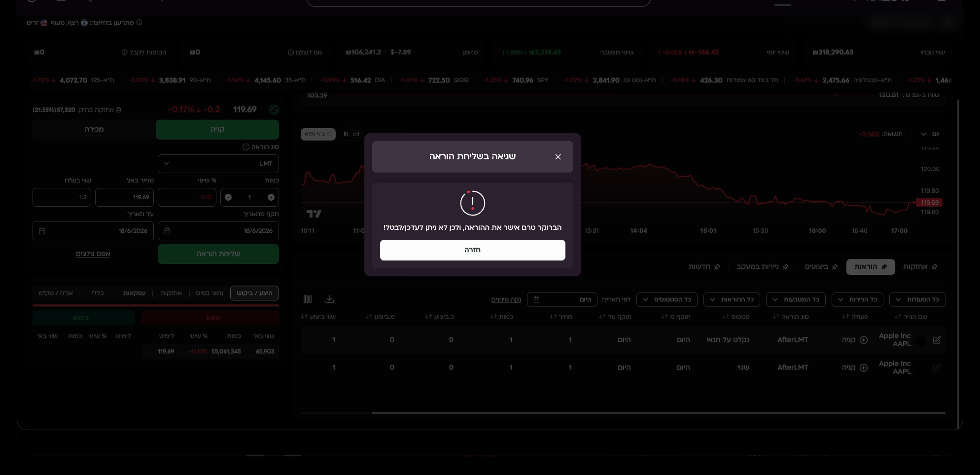Screen dimensions: 980x475
Task: Click the pin icon on the ניירות במעקב tab
Action: [785, 267]
